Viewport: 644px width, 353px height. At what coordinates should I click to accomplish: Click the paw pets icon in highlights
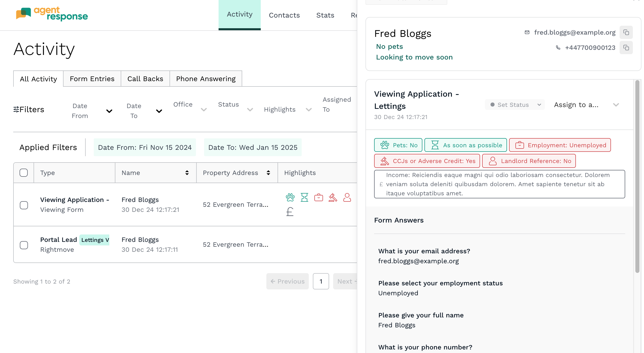pos(290,197)
